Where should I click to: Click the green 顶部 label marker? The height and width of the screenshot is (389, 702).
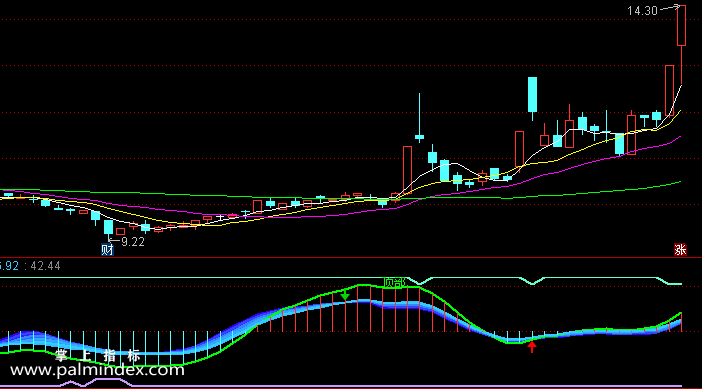[x=394, y=283]
